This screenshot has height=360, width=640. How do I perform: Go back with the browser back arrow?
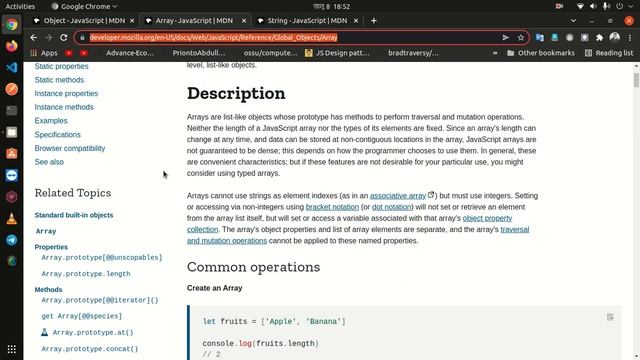(33, 38)
